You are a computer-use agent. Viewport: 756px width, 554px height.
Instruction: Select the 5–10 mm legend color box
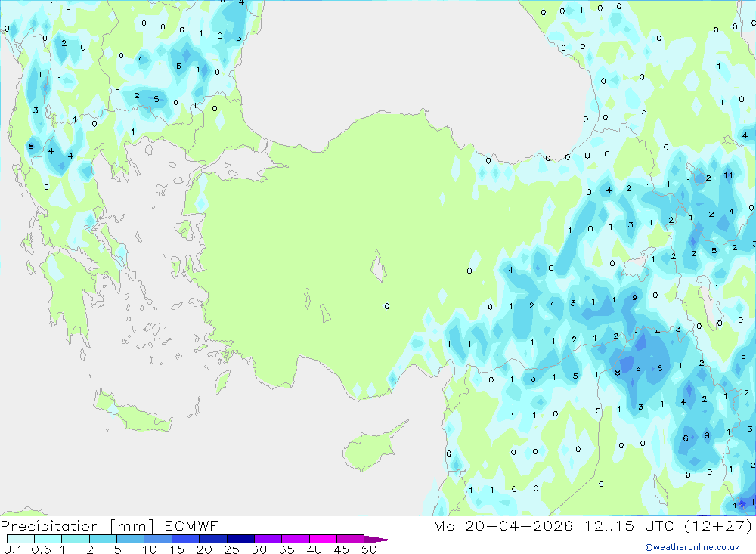click(x=130, y=539)
